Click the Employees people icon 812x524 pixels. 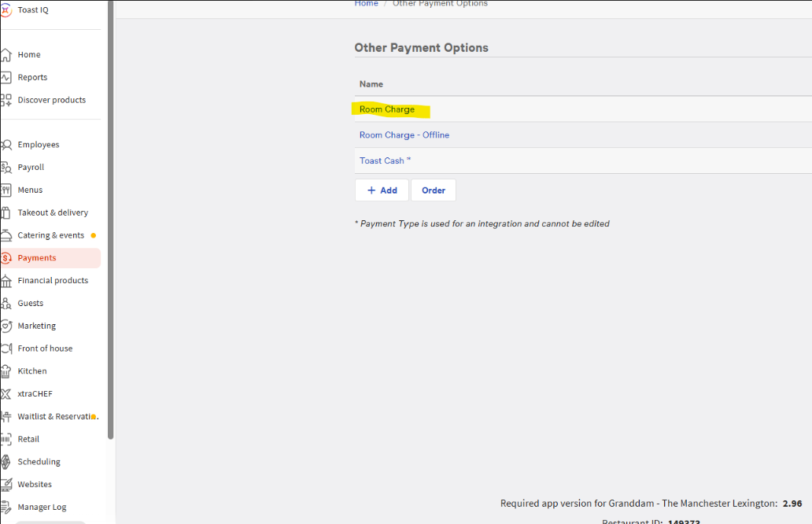pos(6,145)
